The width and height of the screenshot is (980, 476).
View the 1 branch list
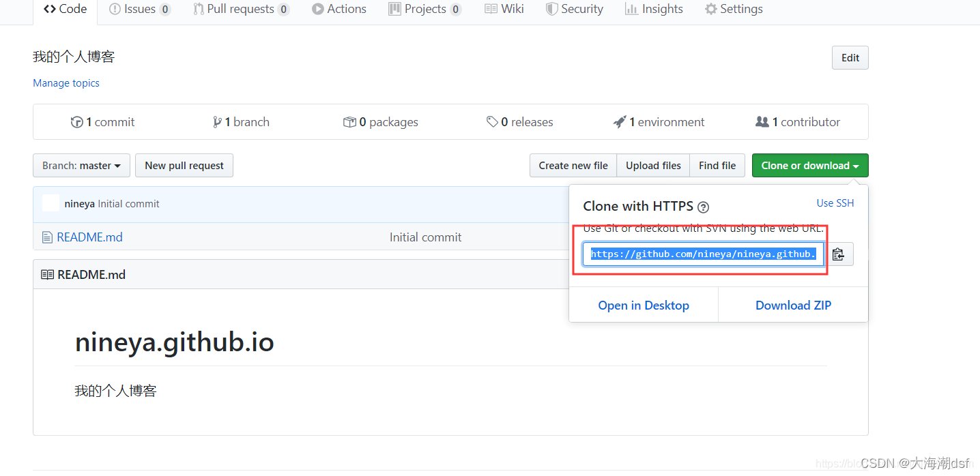[x=241, y=122]
